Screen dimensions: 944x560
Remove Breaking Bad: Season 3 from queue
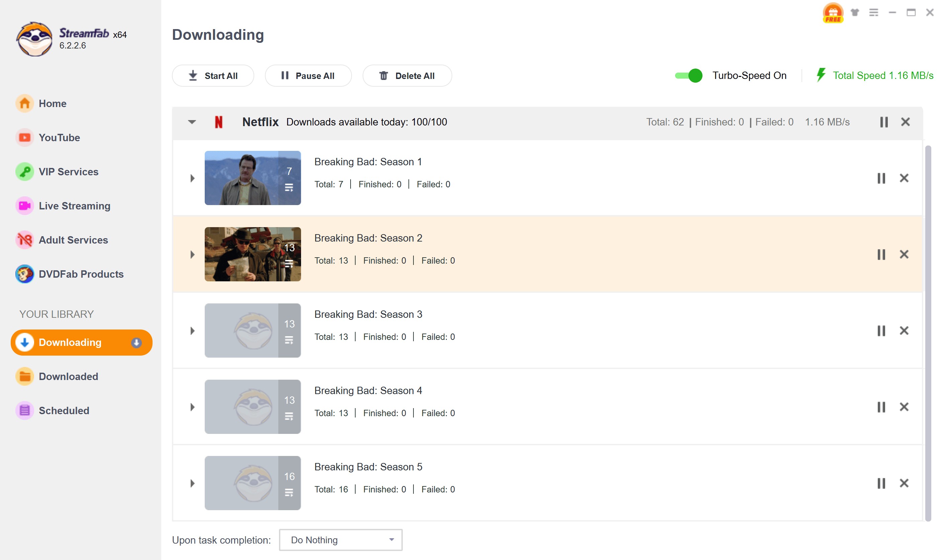pos(904,331)
